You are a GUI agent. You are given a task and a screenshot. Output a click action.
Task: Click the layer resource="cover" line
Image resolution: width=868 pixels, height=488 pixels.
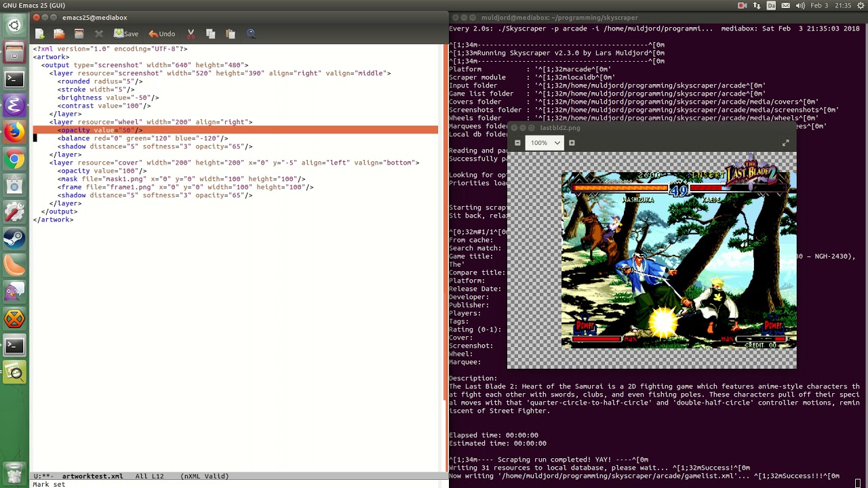(234, 163)
